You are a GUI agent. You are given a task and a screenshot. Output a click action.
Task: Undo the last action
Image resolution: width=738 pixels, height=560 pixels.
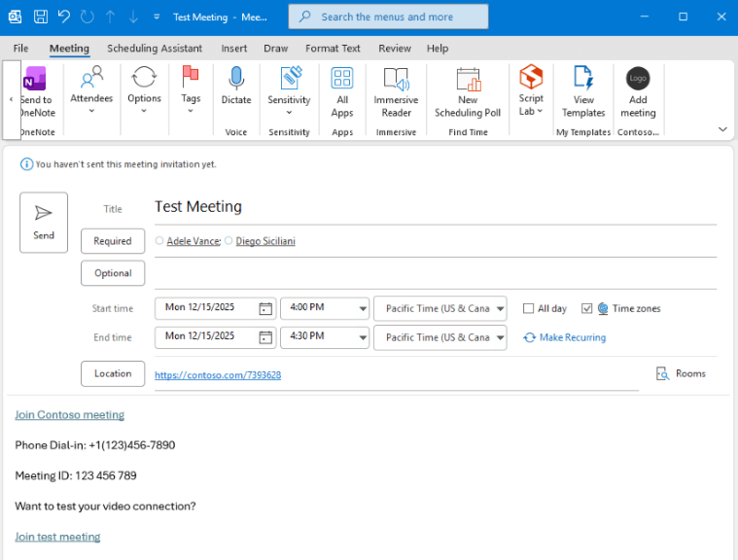tap(64, 17)
